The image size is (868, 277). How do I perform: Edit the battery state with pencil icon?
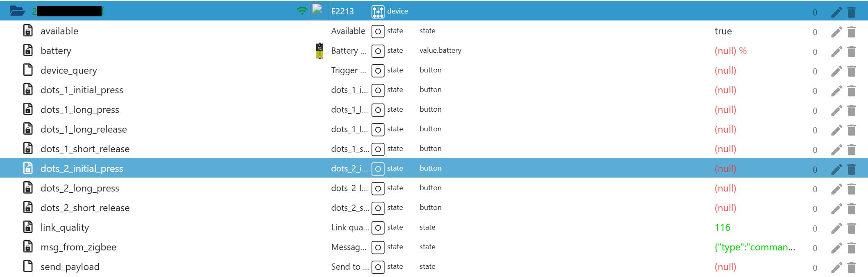coord(836,52)
